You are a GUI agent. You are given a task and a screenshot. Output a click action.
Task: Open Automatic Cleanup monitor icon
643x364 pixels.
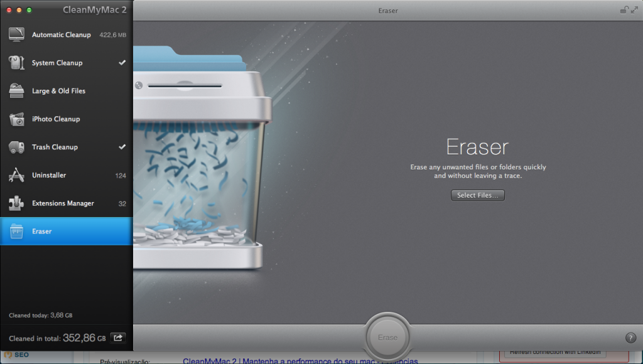[16, 35]
